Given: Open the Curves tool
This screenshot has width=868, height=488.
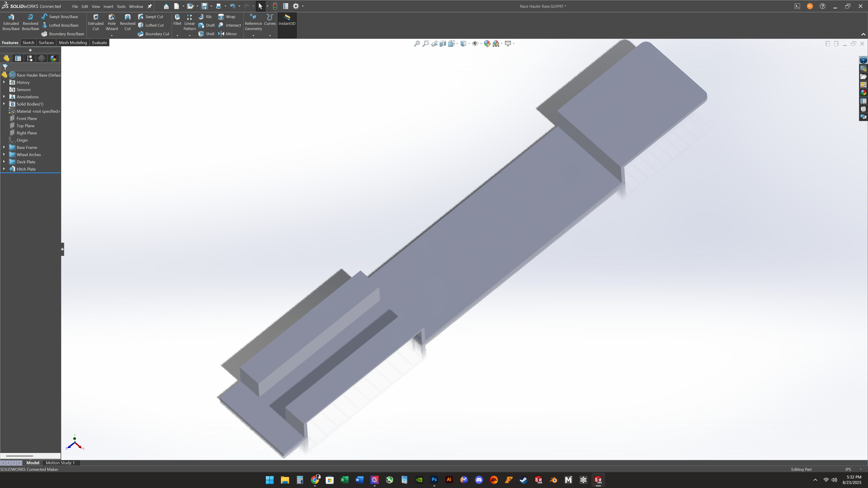Looking at the screenshot, I should [270, 20].
